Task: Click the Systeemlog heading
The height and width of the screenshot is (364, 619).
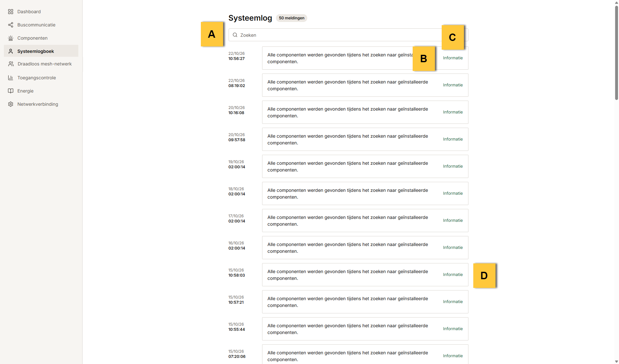Action: point(250,18)
